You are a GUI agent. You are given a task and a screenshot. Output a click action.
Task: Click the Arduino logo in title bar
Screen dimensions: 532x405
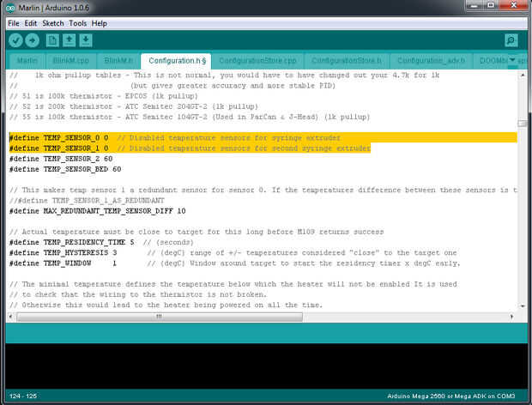tap(10, 8)
